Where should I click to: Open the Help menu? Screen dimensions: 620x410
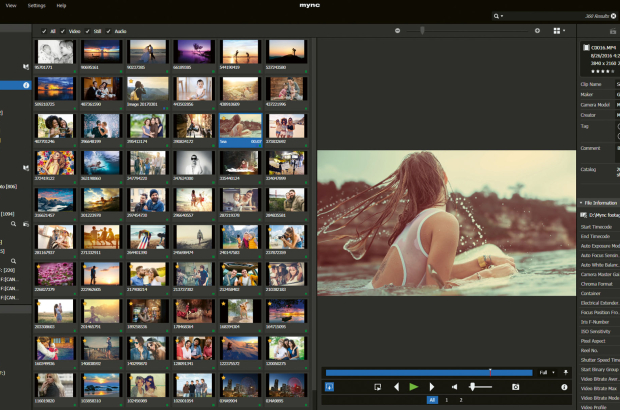point(61,6)
